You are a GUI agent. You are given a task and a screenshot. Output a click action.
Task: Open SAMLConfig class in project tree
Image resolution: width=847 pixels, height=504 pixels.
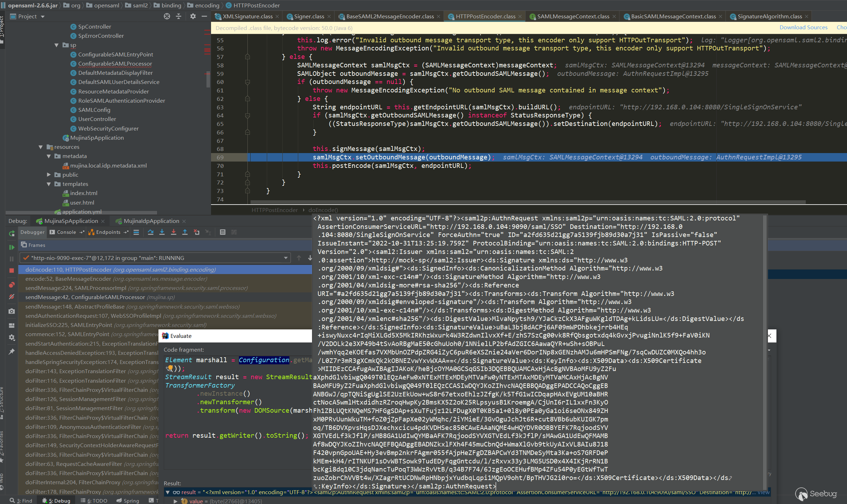coord(94,110)
